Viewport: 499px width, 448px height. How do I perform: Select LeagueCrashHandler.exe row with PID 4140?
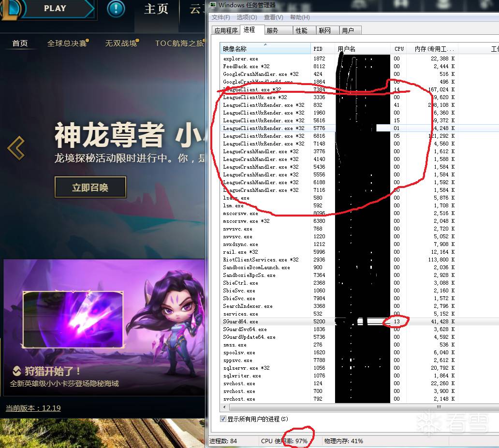click(360, 159)
